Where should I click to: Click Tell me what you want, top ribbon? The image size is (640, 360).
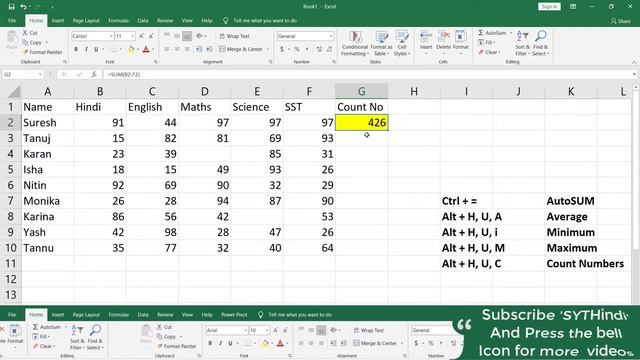(260, 20)
